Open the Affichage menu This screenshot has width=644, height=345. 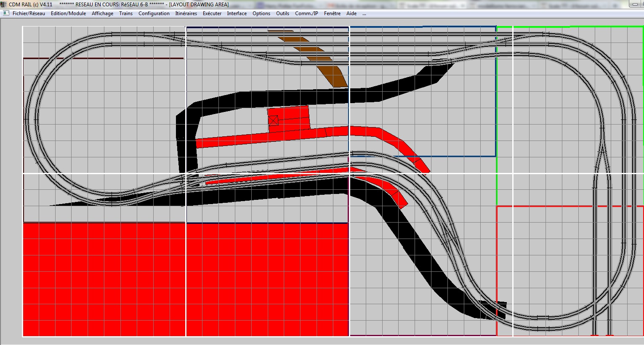(x=102, y=13)
